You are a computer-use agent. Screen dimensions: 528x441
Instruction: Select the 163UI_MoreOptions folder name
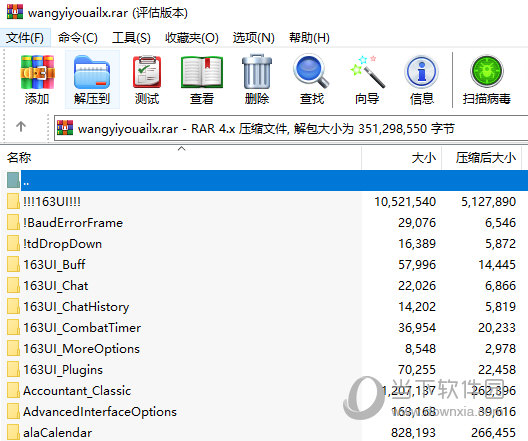(81, 349)
